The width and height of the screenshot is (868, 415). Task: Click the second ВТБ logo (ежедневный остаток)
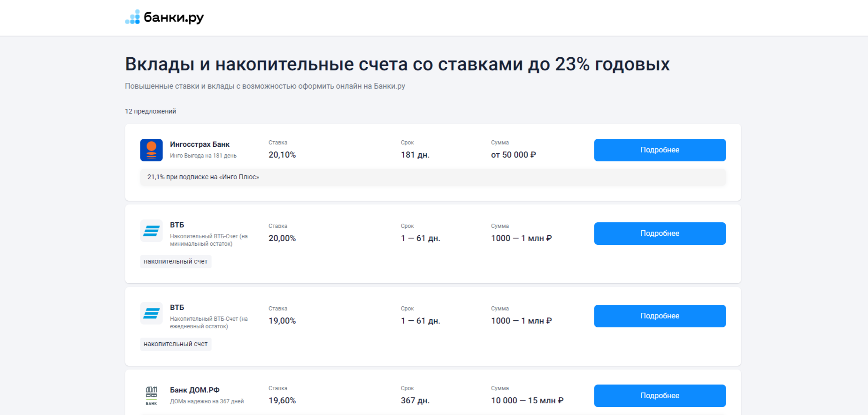151,313
